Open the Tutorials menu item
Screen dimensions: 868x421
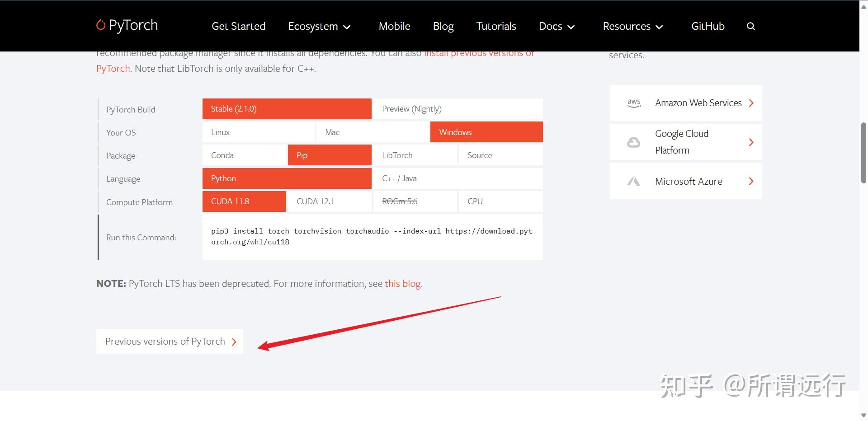[496, 26]
